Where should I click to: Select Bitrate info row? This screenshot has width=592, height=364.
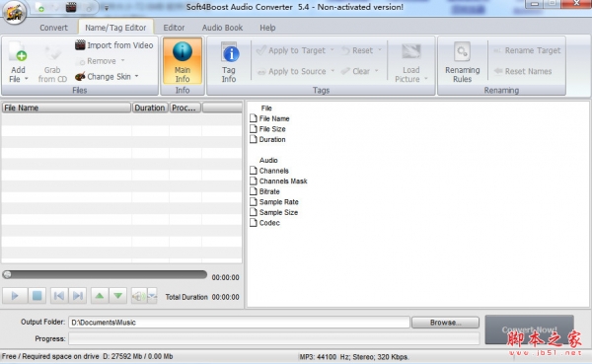tap(264, 191)
